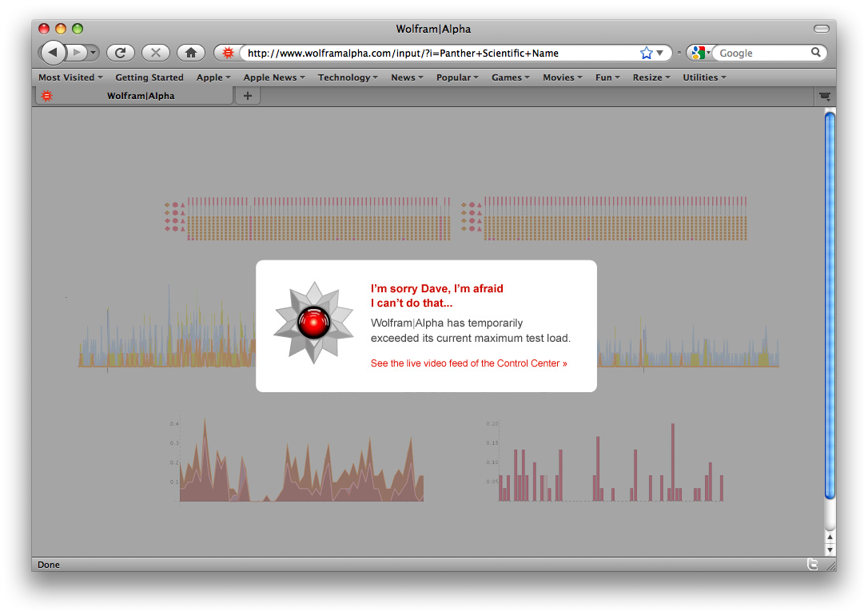The width and height of the screenshot is (868, 615).
Task: Bookmark this page with the star icon
Action: pyautogui.click(x=646, y=53)
